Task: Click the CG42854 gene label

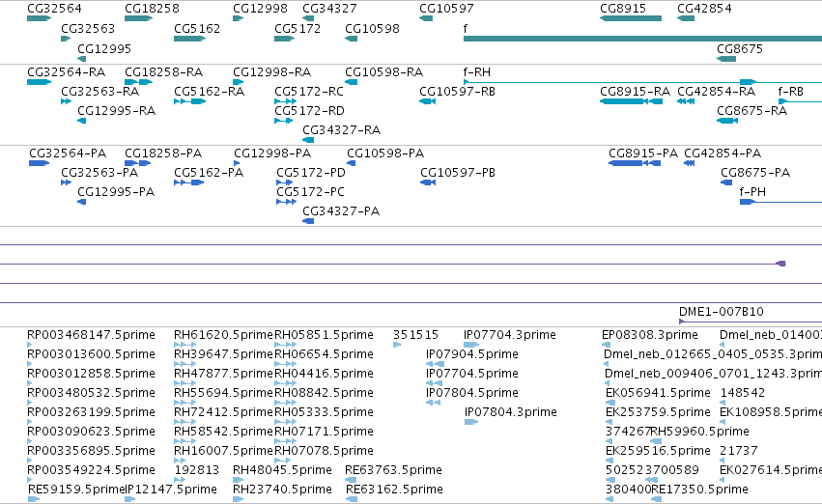Action: 704,9
